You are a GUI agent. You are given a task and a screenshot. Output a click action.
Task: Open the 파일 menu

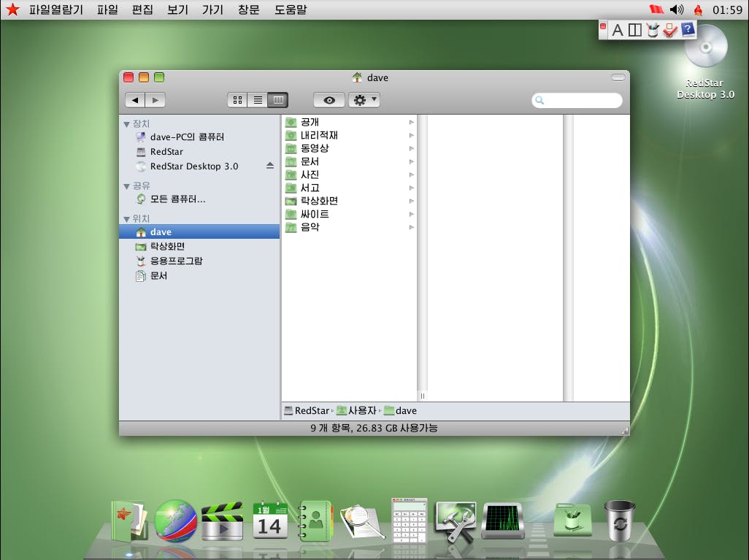pos(107,9)
